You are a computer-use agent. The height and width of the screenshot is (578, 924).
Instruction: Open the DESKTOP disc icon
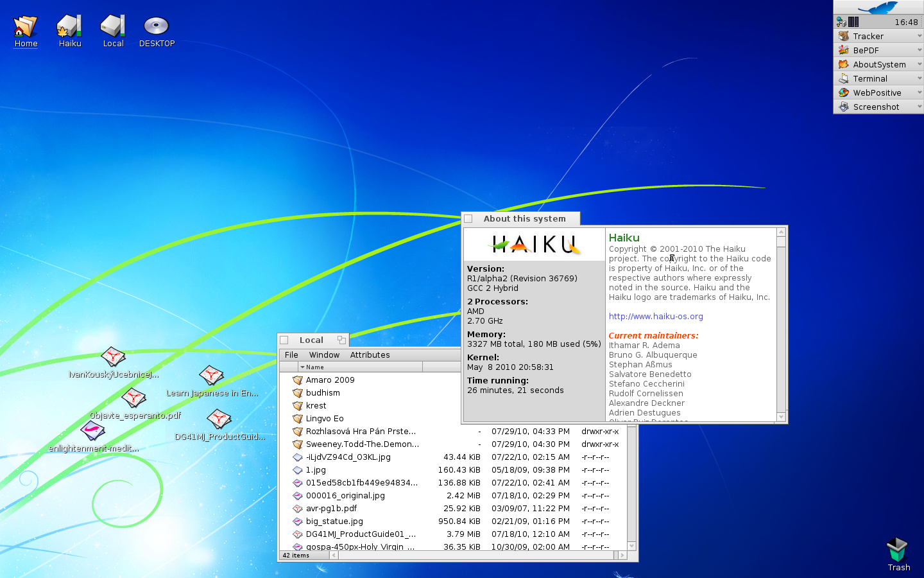[x=157, y=26]
